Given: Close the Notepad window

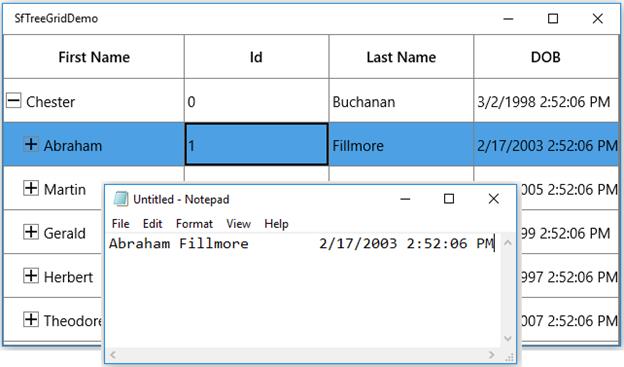Looking at the screenshot, I should point(493,199).
